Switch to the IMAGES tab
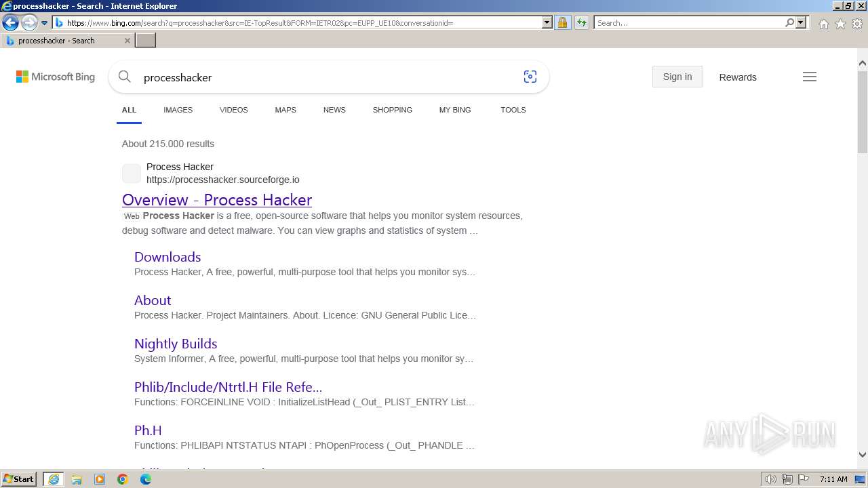 (178, 110)
